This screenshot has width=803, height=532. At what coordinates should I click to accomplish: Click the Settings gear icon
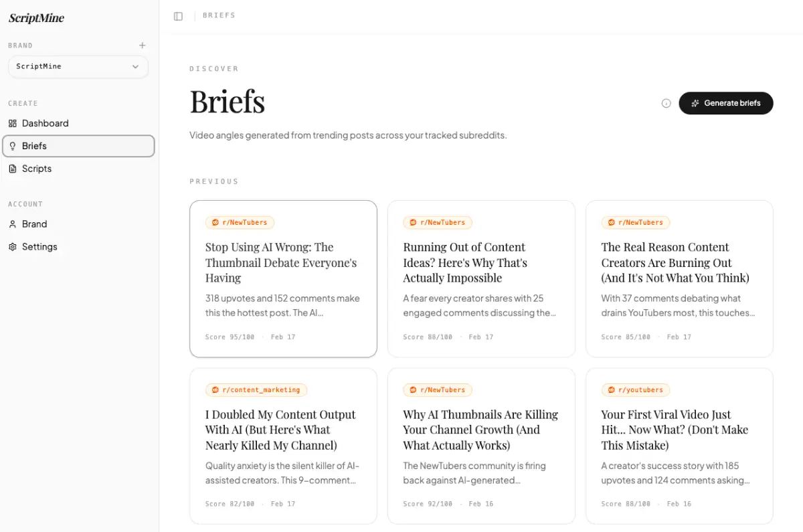click(12, 247)
